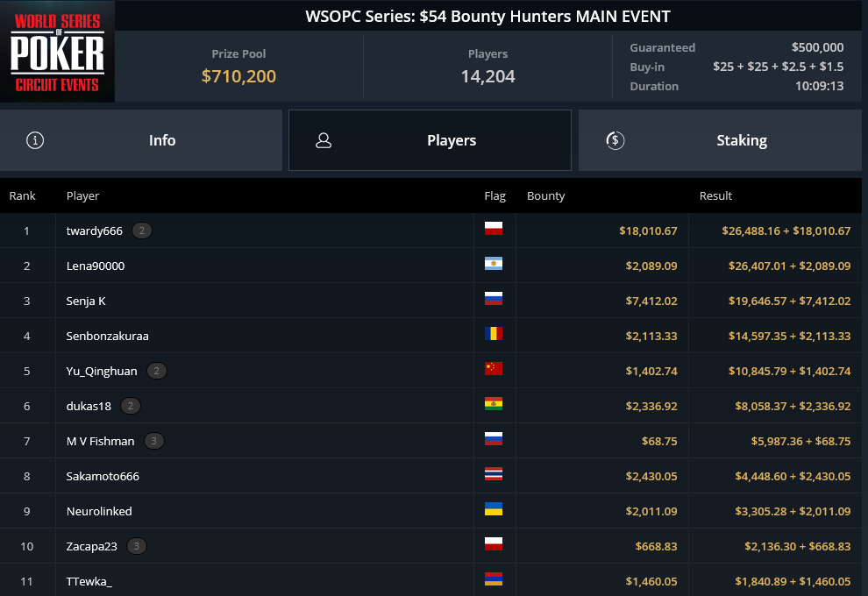Open player Senbonzakuraa's entry
The image size is (868, 596).
tap(107, 336)
